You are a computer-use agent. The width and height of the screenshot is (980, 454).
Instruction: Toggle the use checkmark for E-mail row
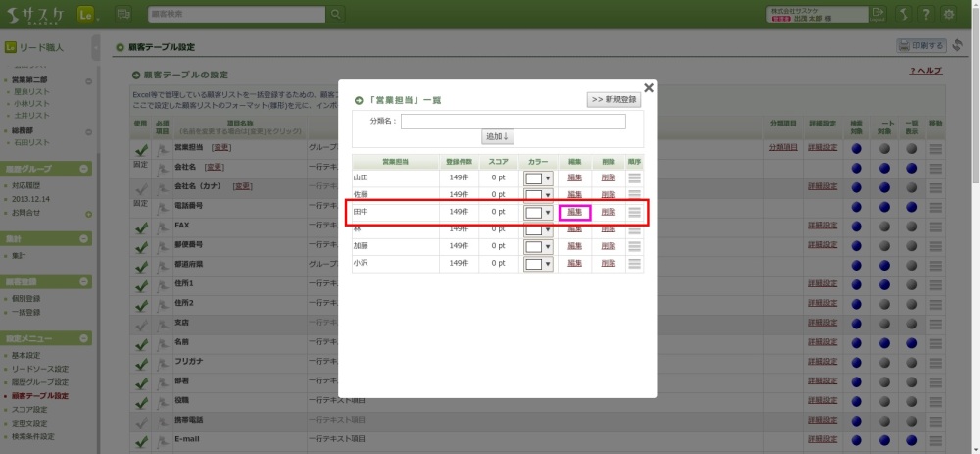(x=141, y=438)
